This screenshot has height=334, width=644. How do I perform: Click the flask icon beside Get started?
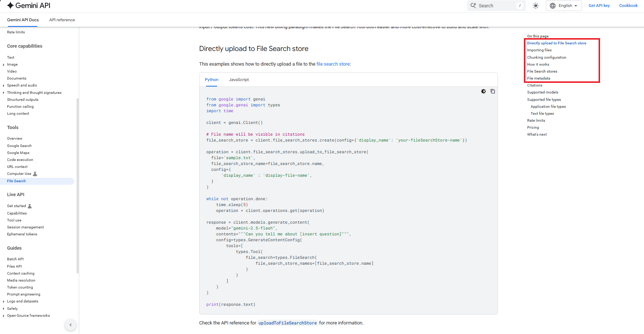click(30, 206)
